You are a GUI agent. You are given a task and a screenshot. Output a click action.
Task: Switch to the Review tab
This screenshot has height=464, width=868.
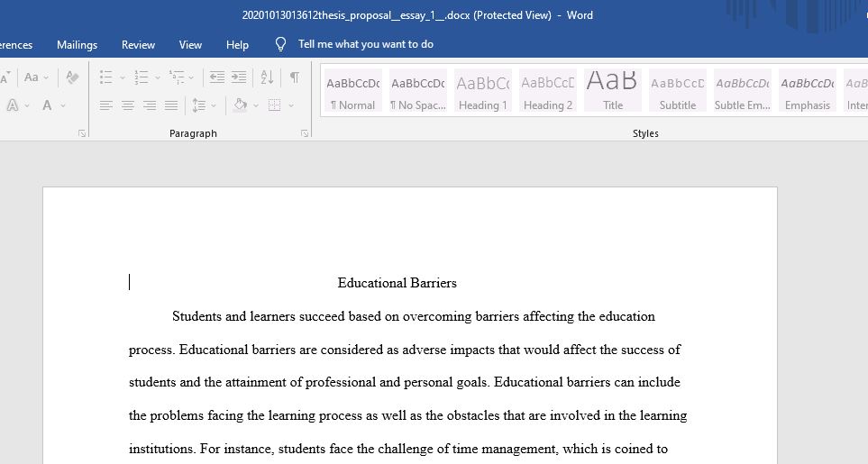(139, 45)
